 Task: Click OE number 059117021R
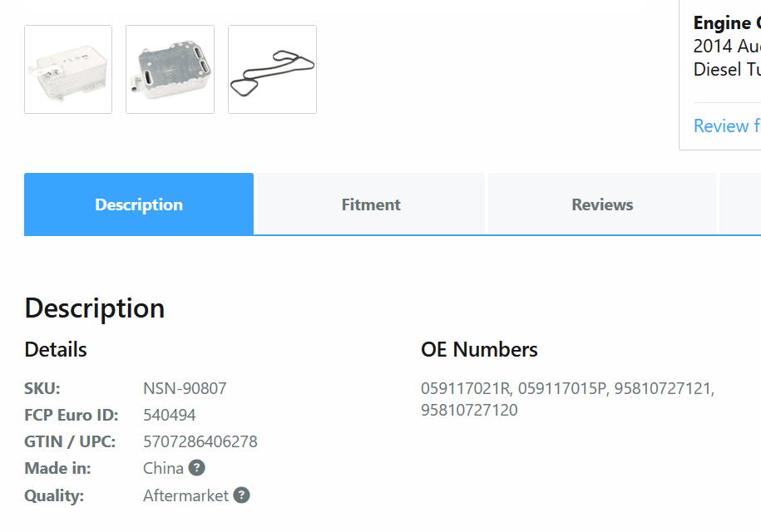[466, 388]
